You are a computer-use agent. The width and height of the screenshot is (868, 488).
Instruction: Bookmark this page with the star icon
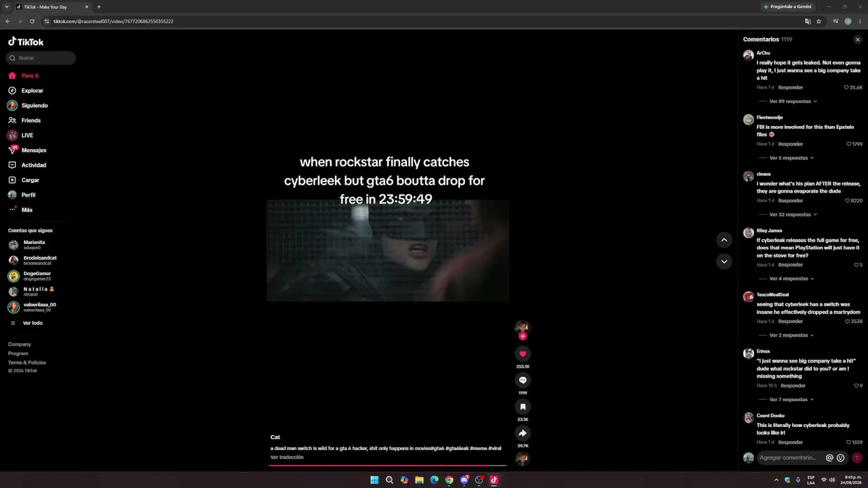(819, 21)
